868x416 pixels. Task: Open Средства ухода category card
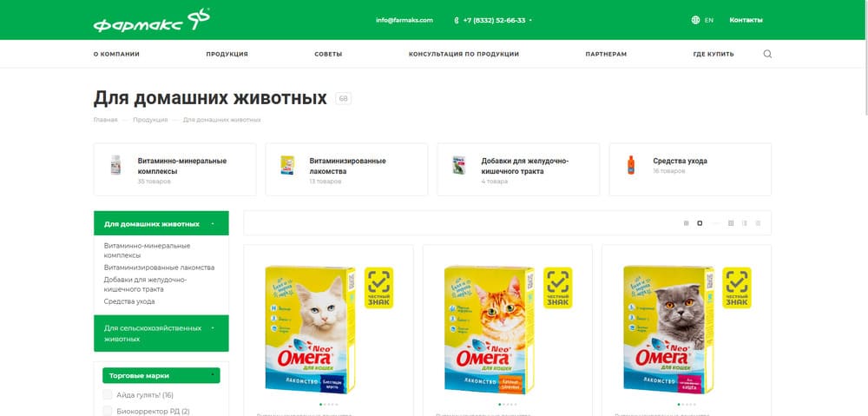(x=690, y=169)
